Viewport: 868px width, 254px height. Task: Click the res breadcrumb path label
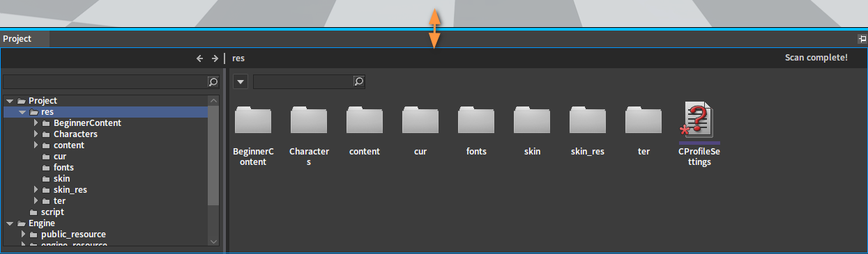pyautogui.click(x=238, y=58)
